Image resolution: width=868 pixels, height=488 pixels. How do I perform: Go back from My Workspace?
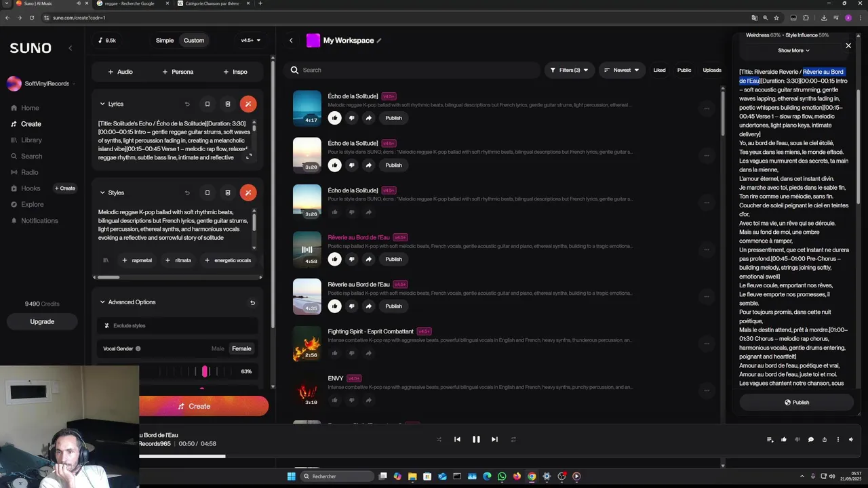pos(291,40)
